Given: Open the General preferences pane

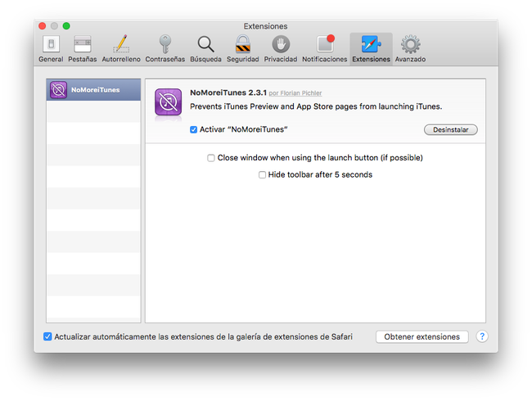Looking at the screenshot, I should [x=51, y=49].
